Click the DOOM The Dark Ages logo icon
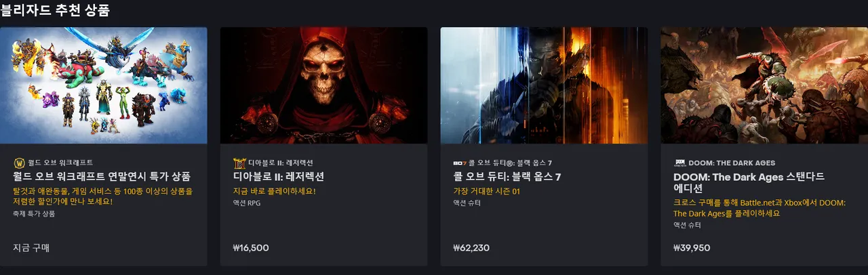Screen dimensions: 868x275 (x=680, y=163)
